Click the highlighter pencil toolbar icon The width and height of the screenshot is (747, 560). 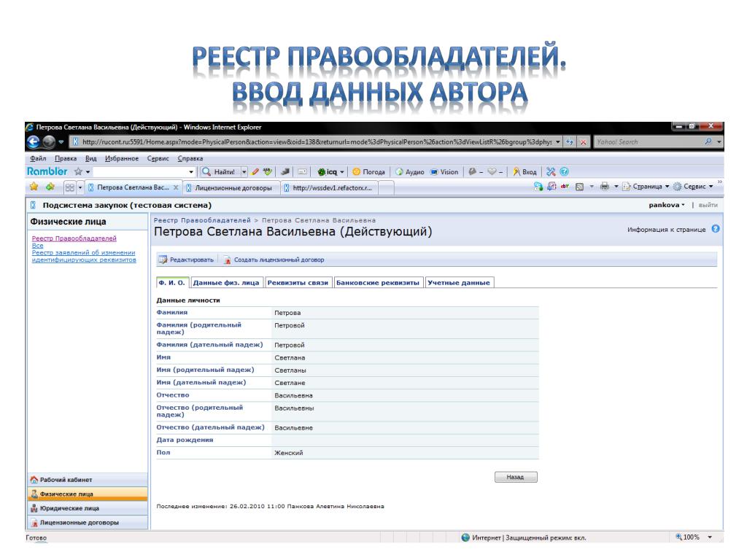point(255,172)
